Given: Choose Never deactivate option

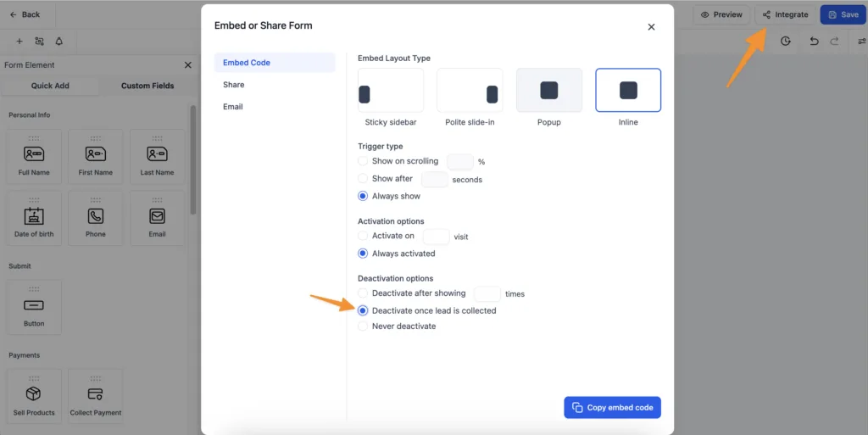Looking at the screenshot, I should [x=364, y=326].
